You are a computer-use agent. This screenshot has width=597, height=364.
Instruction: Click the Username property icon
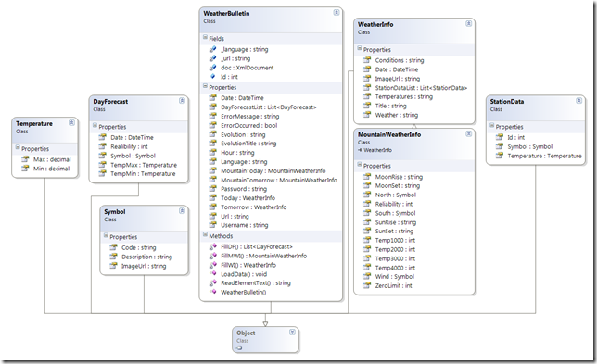213,225
